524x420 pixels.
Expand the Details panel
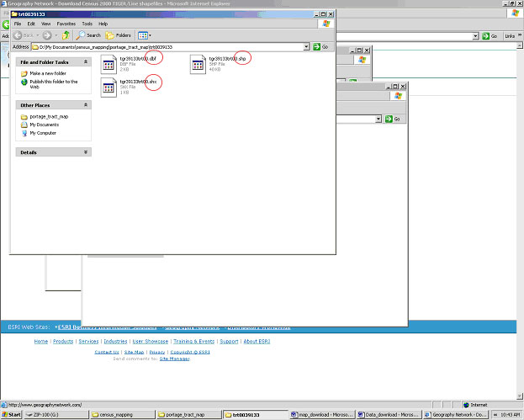tap(86, 152)
